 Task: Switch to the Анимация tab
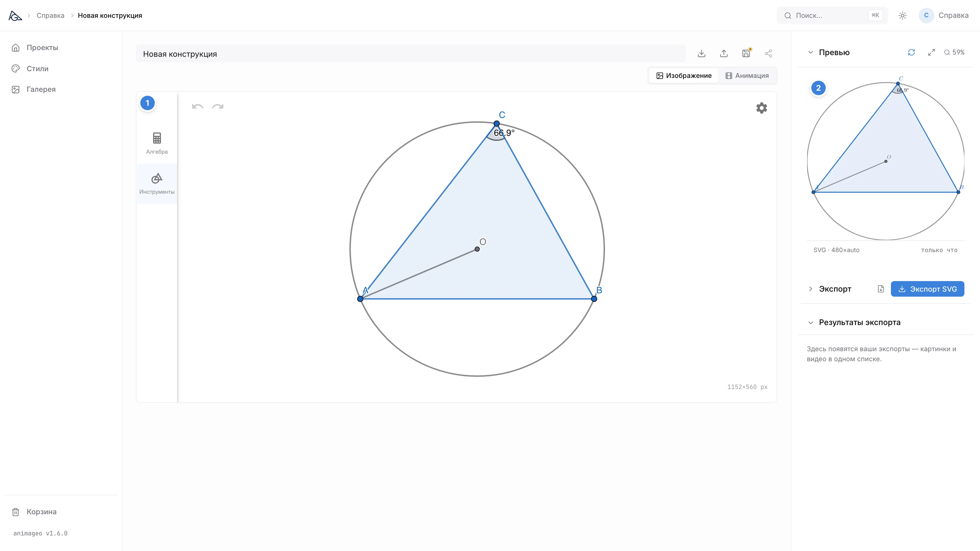pyautogui.click(x=747, y=76)
